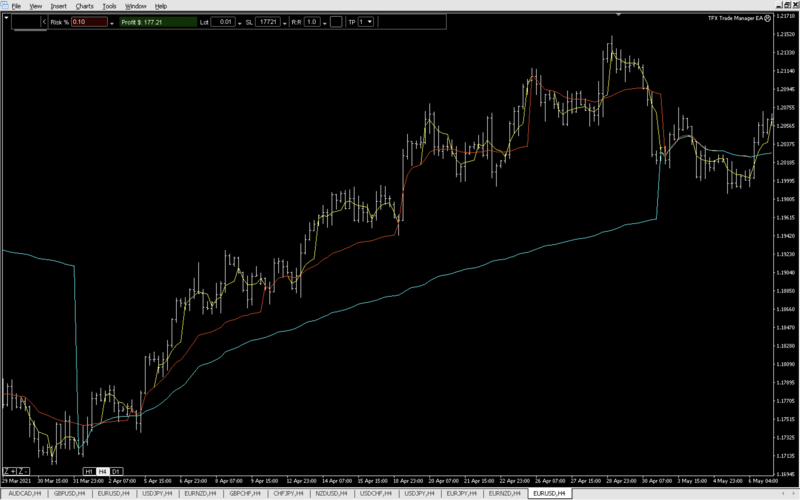Click the restore button of the chart window
Image resolution: width=800 pixels, height=500 pixels.
click(787, 5)
